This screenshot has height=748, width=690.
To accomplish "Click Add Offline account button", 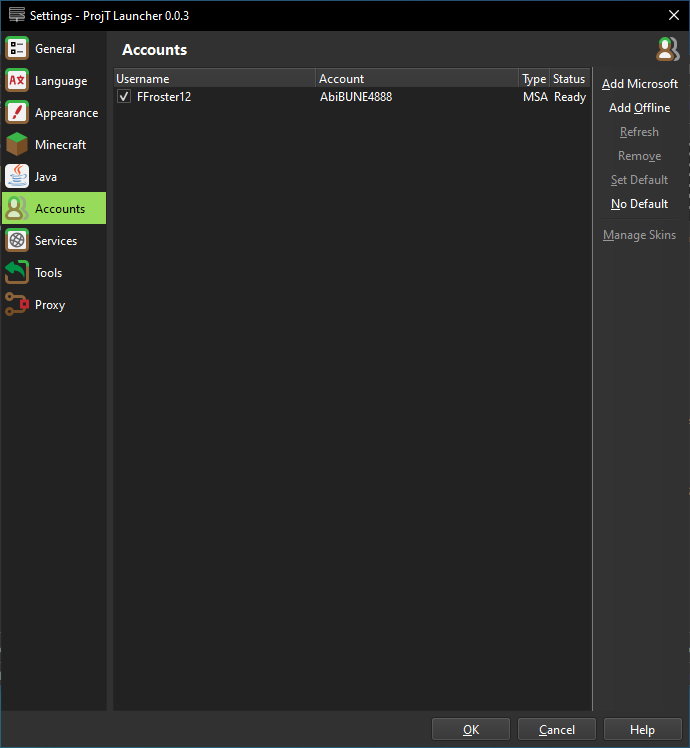I will coord(639,108).
